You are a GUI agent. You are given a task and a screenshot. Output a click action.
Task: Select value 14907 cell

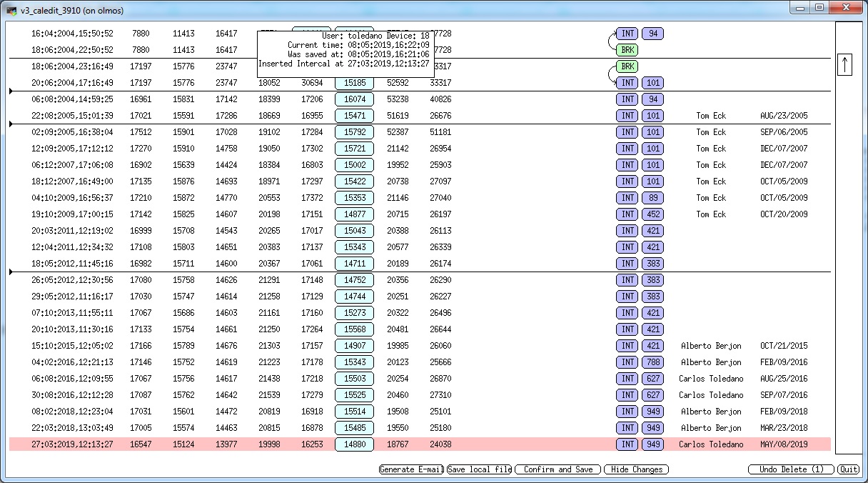[355, 346]
